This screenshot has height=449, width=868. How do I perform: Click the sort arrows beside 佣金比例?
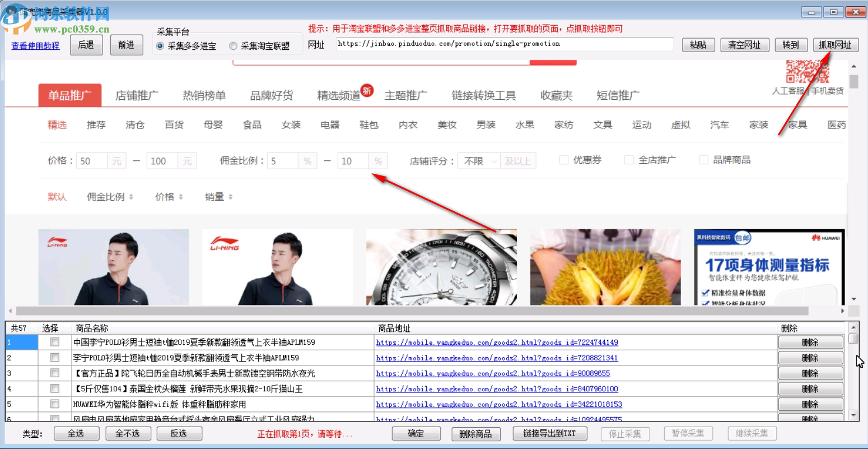point(131,197)
